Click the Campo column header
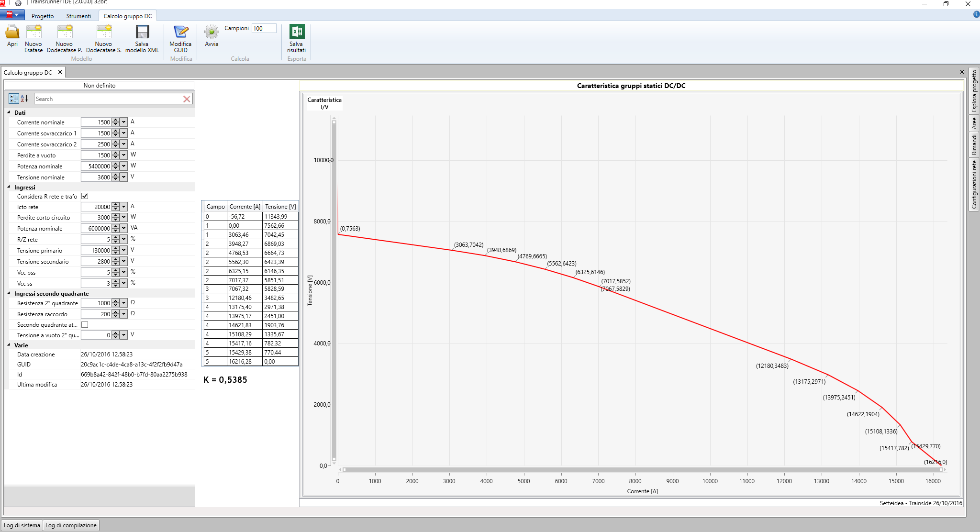The image size is (980, 532). click(x=215, y=207)
